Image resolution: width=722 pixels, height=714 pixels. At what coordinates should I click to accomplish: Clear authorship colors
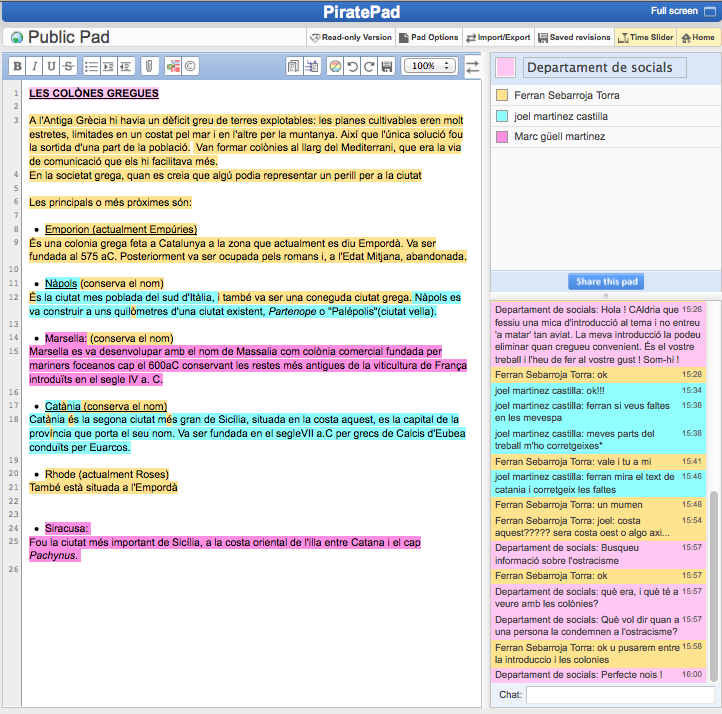(335, 67)
